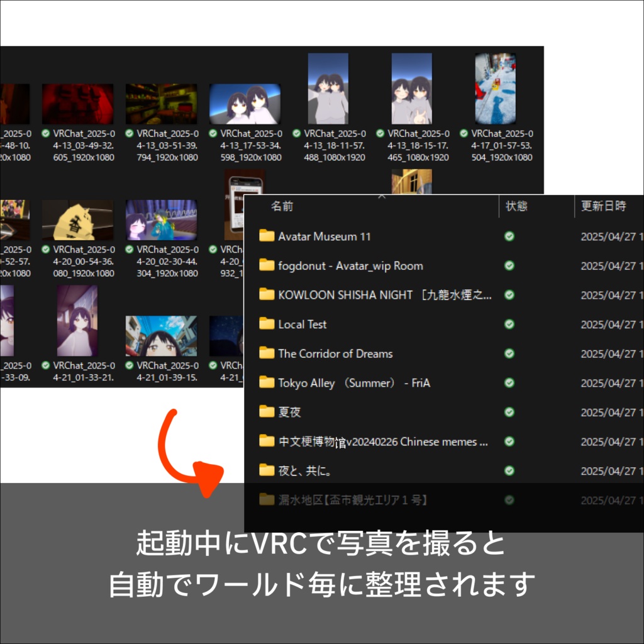Collapse the list with the chevron above 名前
644x644 pixels.
[x=382, y=196]
